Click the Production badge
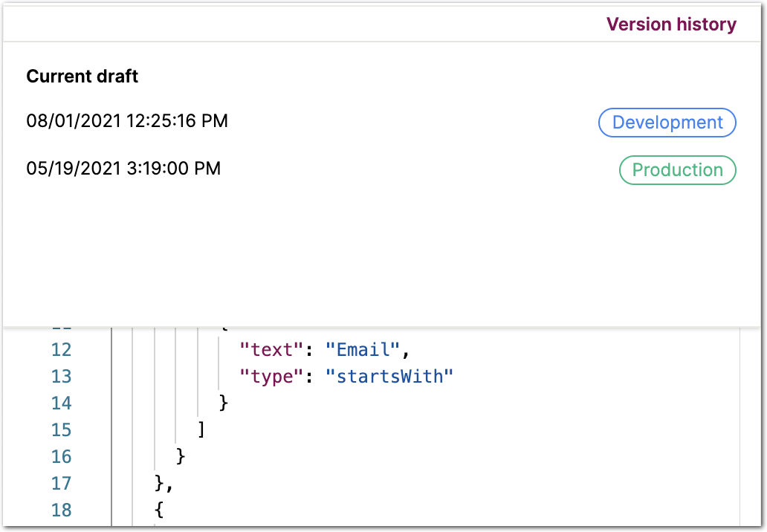This screenshot has height=532, width=767. coord(678,169)
